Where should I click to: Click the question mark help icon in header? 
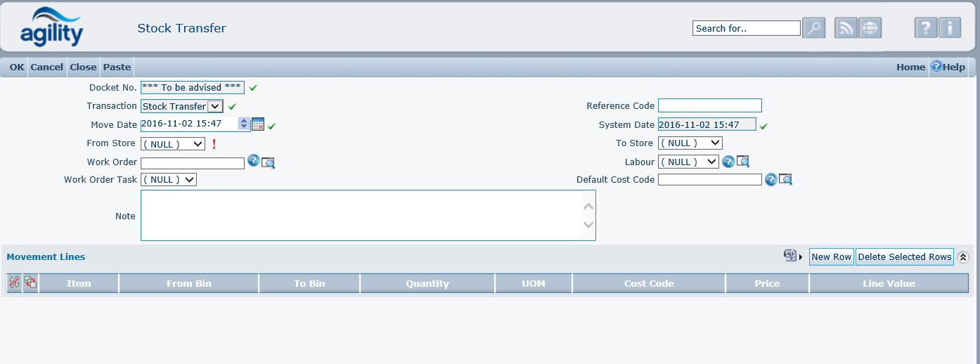coord(926,28)
